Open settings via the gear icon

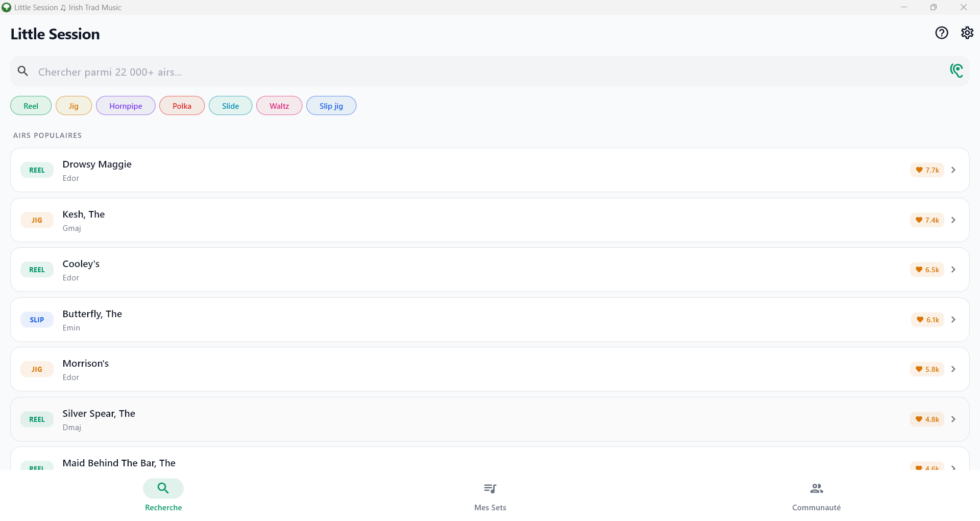(x=967, y=33)
